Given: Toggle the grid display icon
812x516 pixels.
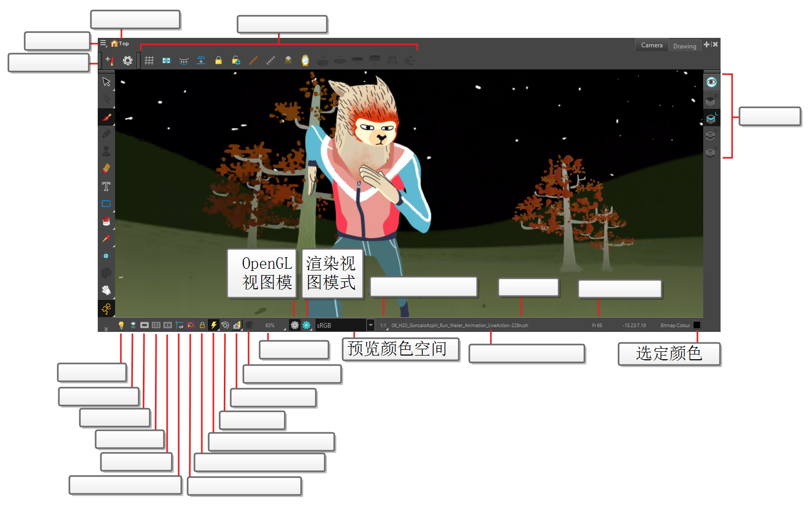Looking at the screenshot, I should tap(149, 61).
